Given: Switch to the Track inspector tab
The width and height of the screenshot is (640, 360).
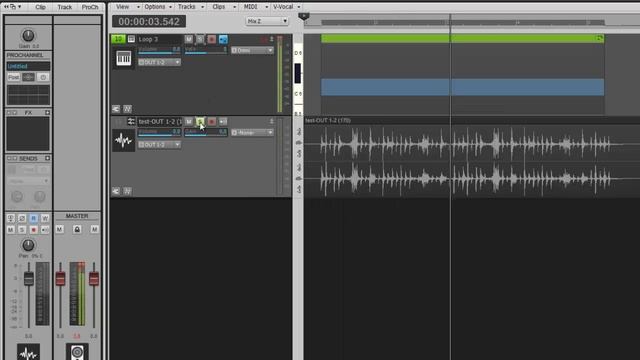Looking at the screenshot, I should point(64,7).
